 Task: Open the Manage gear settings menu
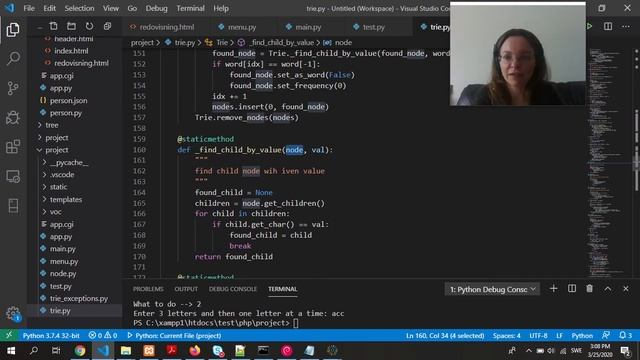pyautogui.click(x=13, y=313)
